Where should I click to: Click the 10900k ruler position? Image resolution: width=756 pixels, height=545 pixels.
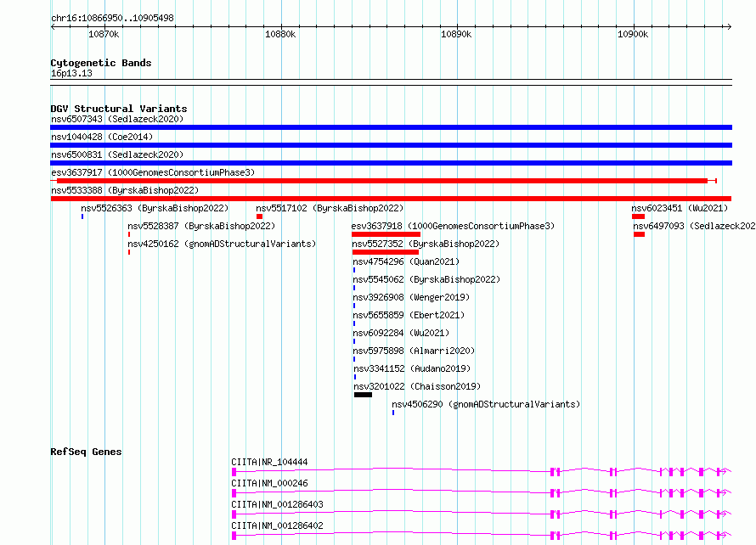tap(633, 34)
